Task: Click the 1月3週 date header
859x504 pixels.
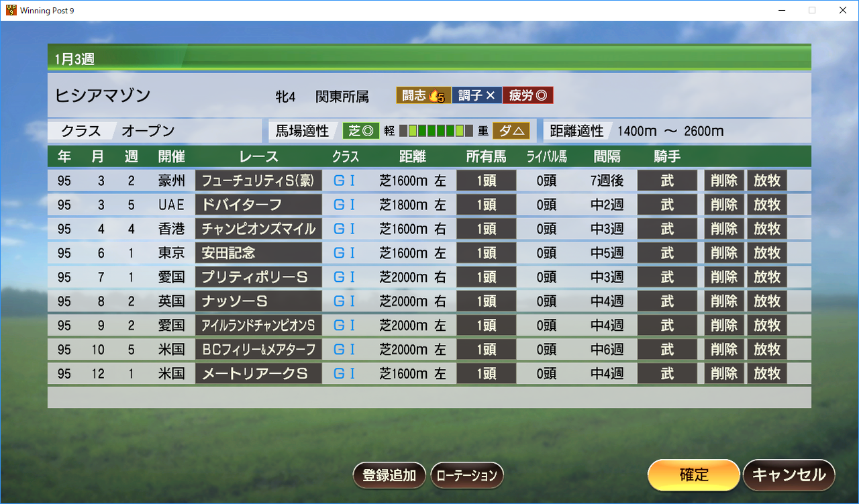Action: point(74,59)
